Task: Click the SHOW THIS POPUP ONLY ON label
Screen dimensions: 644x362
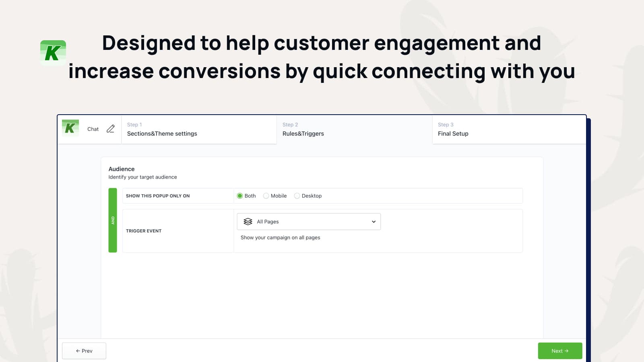Action: (x=158, y=196)
